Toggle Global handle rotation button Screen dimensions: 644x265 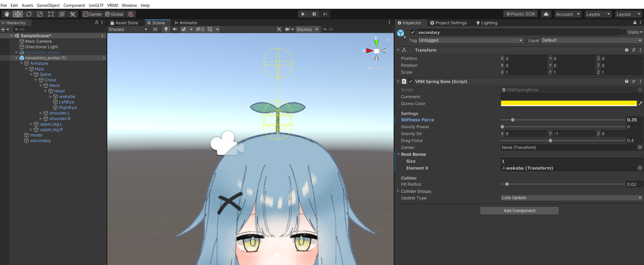[x=115, y=14]
